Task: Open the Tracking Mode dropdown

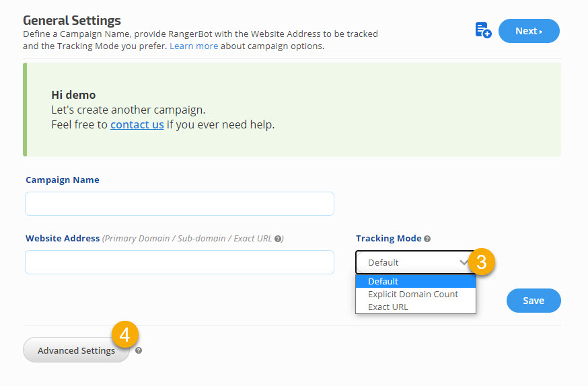Action: [414, 262]
